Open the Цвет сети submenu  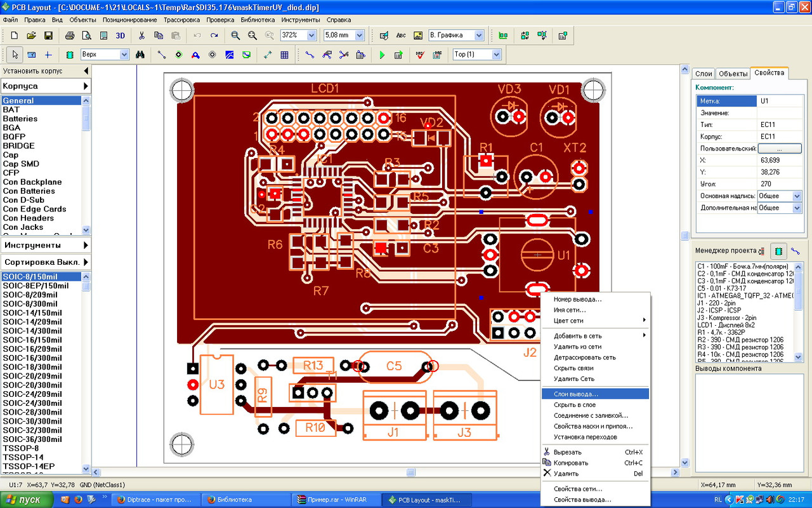(x=596, y=321)
